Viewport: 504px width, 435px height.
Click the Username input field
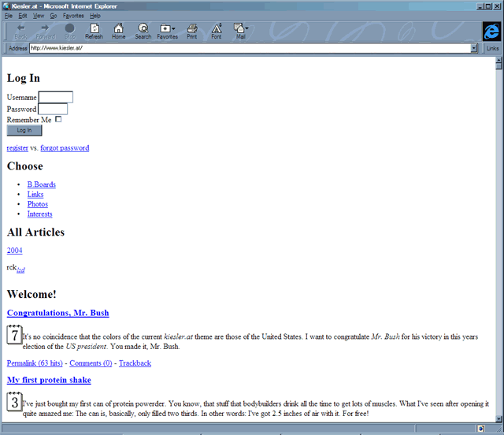56,98
